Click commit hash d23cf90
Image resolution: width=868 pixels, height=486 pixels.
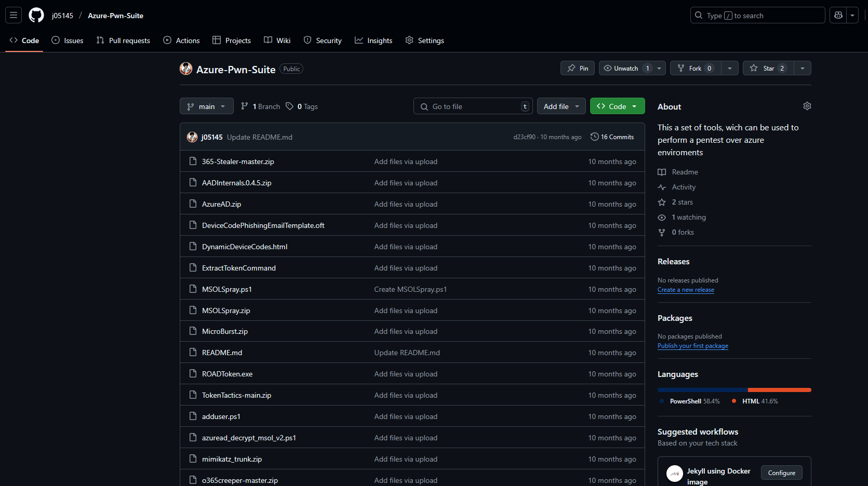[524, 137]
